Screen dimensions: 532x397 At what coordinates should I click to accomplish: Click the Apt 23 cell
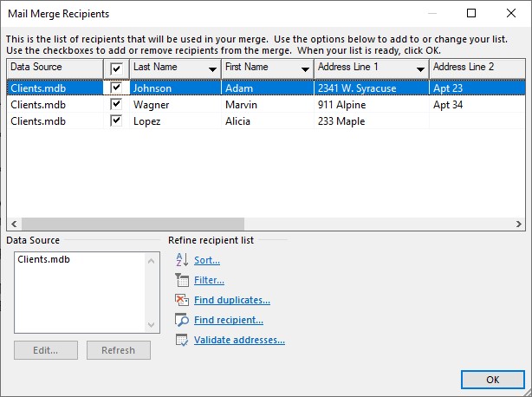[x=477, y=88]
